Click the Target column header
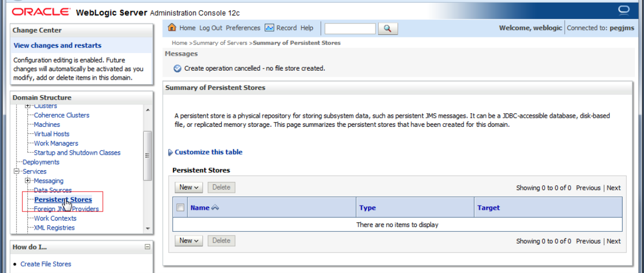644x273 pixels. pos(489,208)
